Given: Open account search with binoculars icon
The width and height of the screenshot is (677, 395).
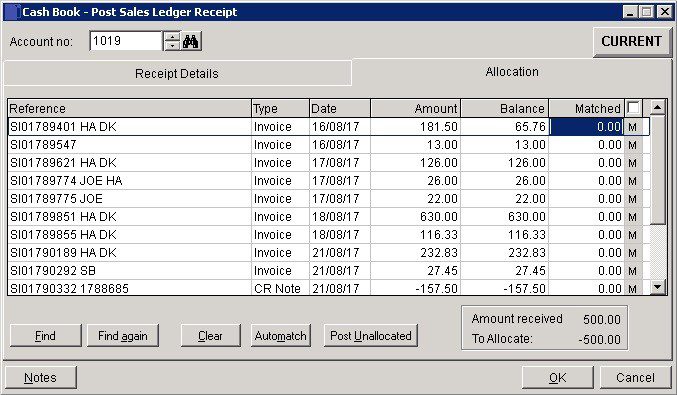Looking at the screenshot, I should pos(190,41).
